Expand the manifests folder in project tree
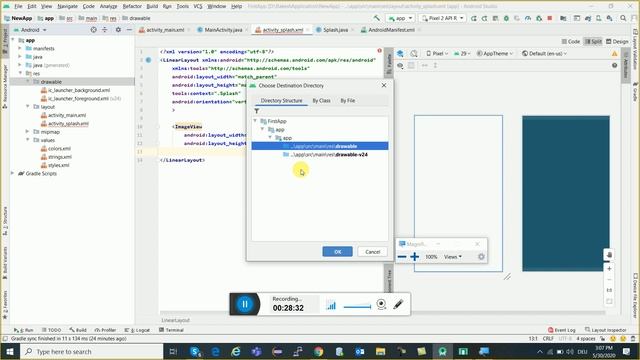Screen dimensions: 640x360 [20, 48]
